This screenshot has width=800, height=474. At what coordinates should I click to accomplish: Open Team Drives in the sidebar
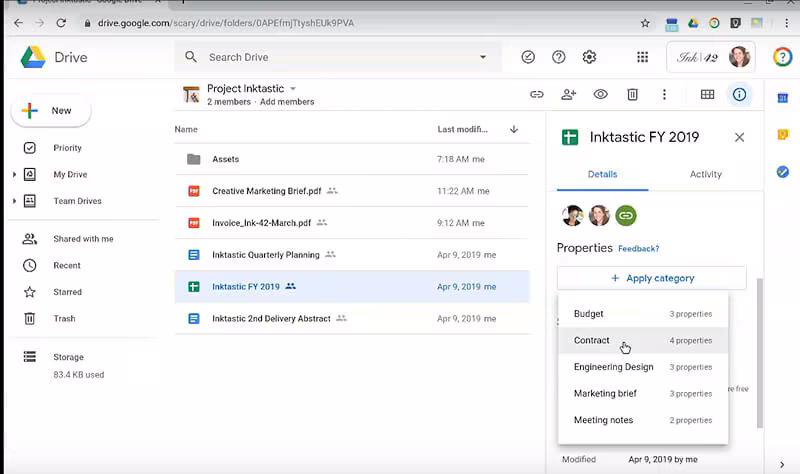coord(77,201)
